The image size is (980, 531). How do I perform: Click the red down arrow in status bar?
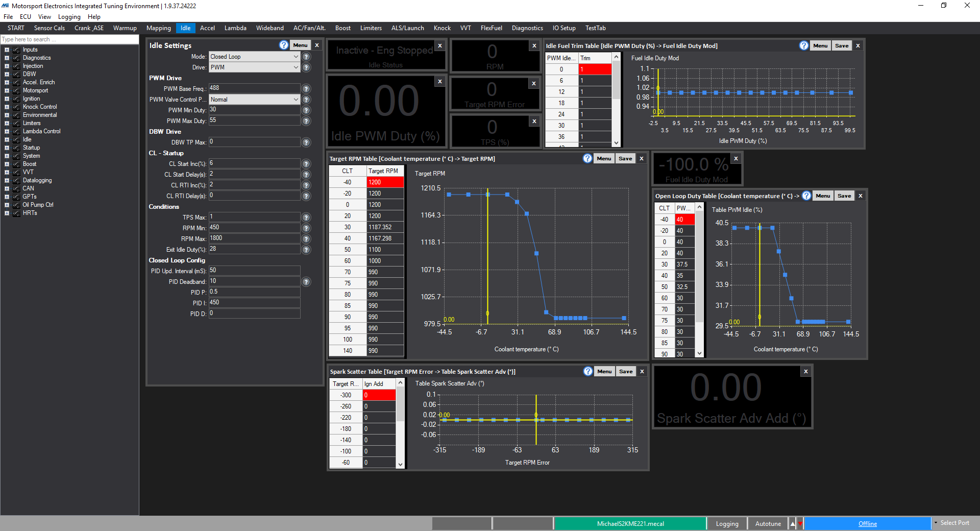[800, 523]
